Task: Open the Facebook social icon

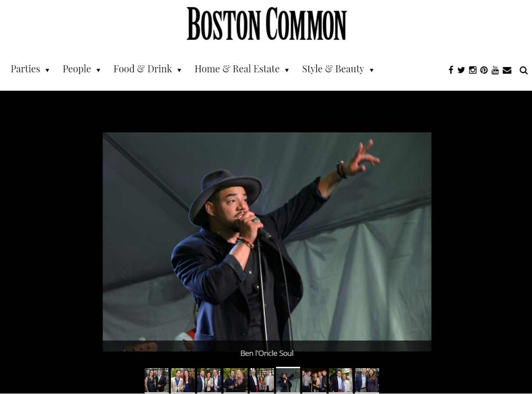Action: tap(450, 70)
